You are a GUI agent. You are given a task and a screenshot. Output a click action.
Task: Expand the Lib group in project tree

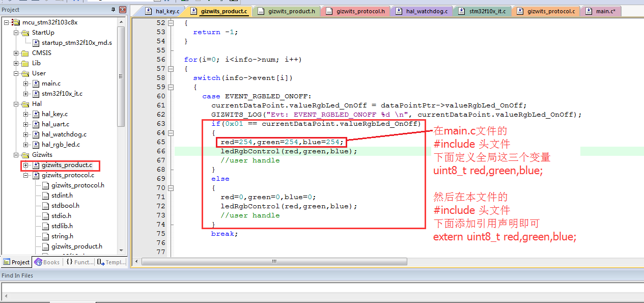[16, 63]
